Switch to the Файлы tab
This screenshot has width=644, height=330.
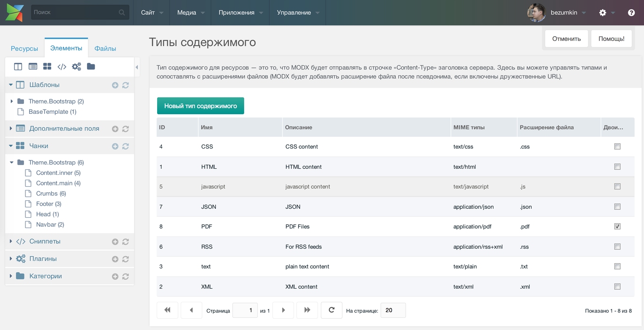click(105, 48)
